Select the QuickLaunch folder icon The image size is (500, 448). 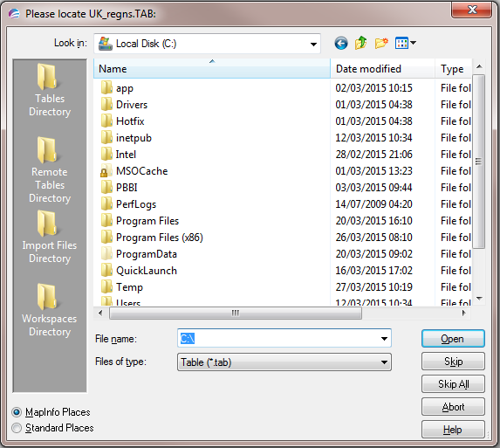106,270
